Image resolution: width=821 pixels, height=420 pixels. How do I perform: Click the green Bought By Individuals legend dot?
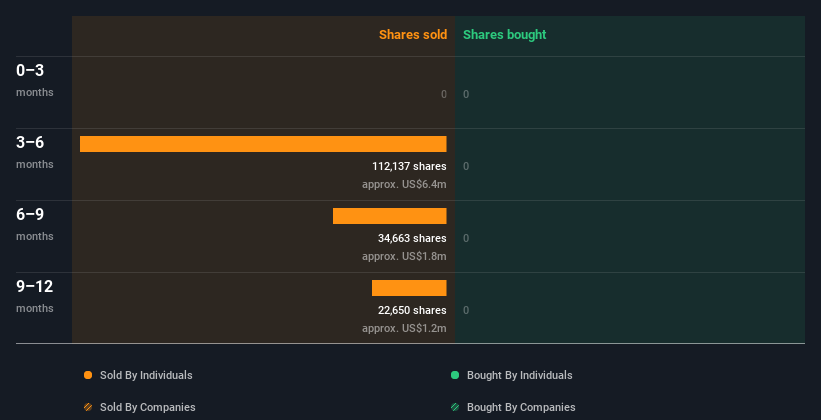(455, 375)
